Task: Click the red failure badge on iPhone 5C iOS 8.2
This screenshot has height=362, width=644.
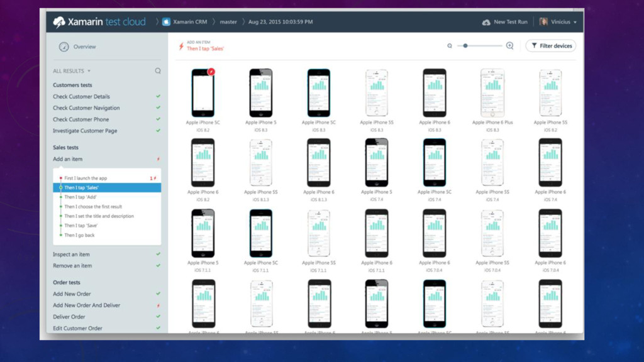Action: click(211, 72)
